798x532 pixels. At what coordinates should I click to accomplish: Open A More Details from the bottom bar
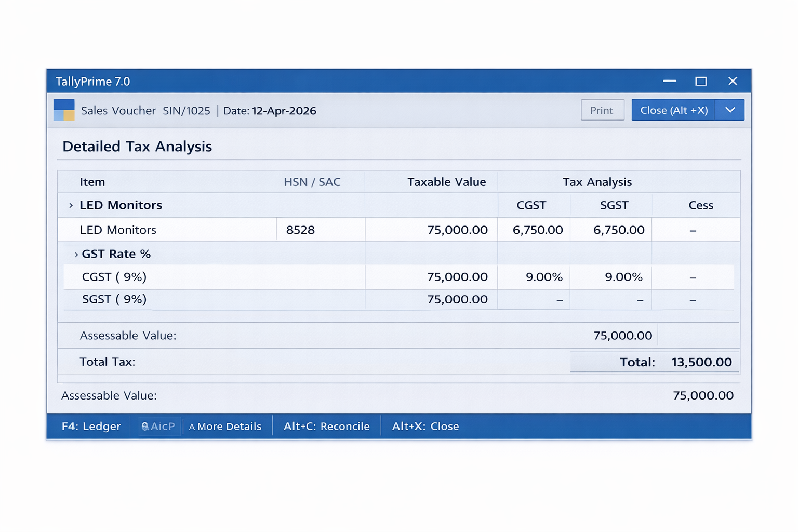(225, 426)
